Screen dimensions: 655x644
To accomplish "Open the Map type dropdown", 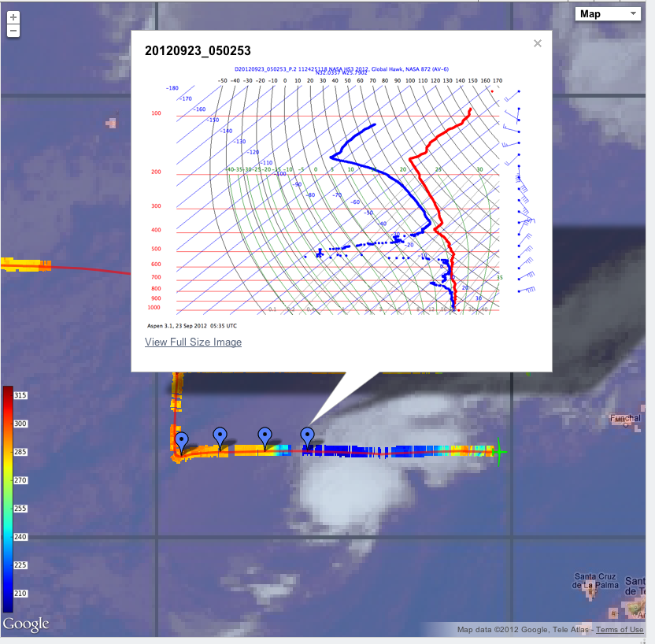I will [609, 13].
